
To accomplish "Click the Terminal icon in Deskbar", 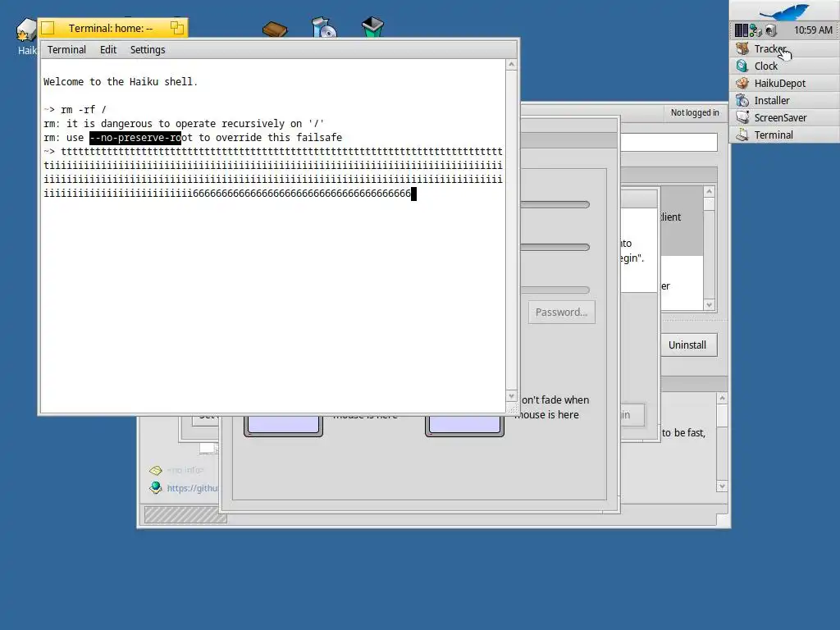I will coord(742,135).
